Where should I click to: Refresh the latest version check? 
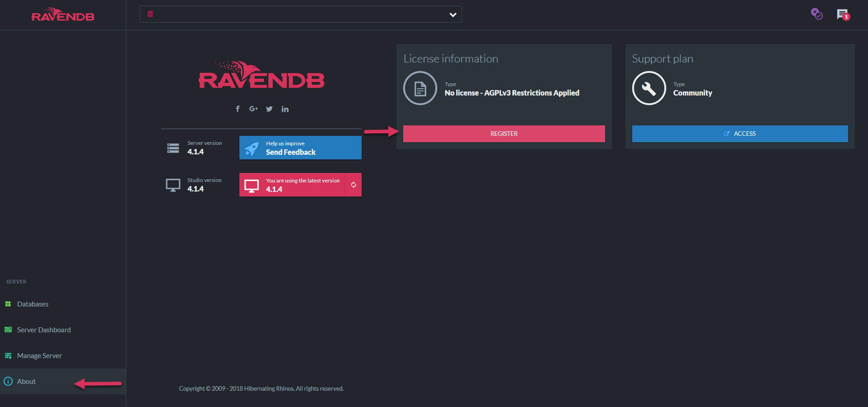click(x=353, y=185)
